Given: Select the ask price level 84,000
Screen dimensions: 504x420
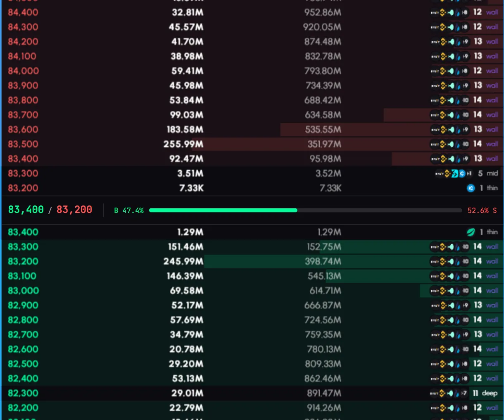Looking at the screenshot, I should pyautogui.click(x=24, y=71).
